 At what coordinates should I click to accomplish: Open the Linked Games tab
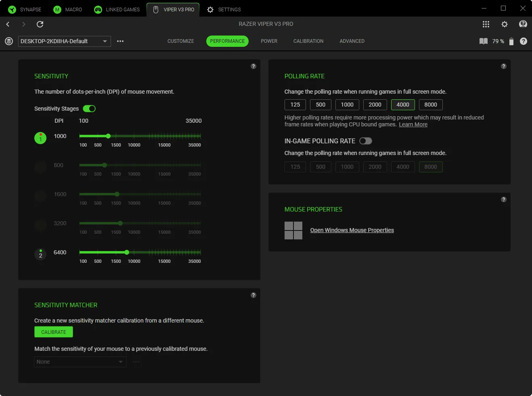[117, 9]
